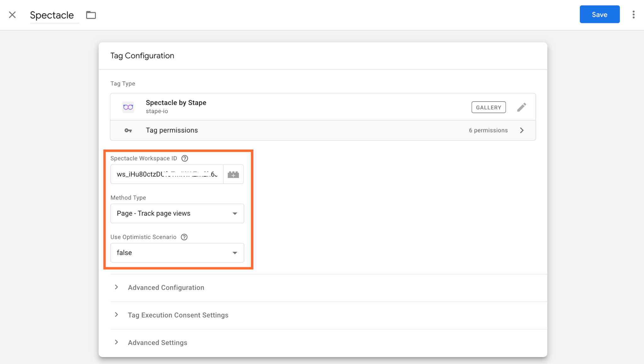Click the Method Type label
644x364 pixels.
pos(128,198)
